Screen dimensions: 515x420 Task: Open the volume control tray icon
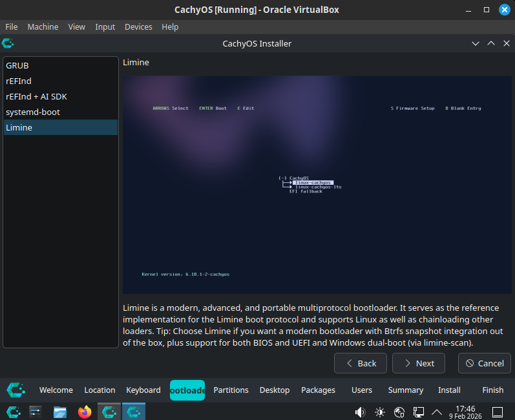[360, 412]
